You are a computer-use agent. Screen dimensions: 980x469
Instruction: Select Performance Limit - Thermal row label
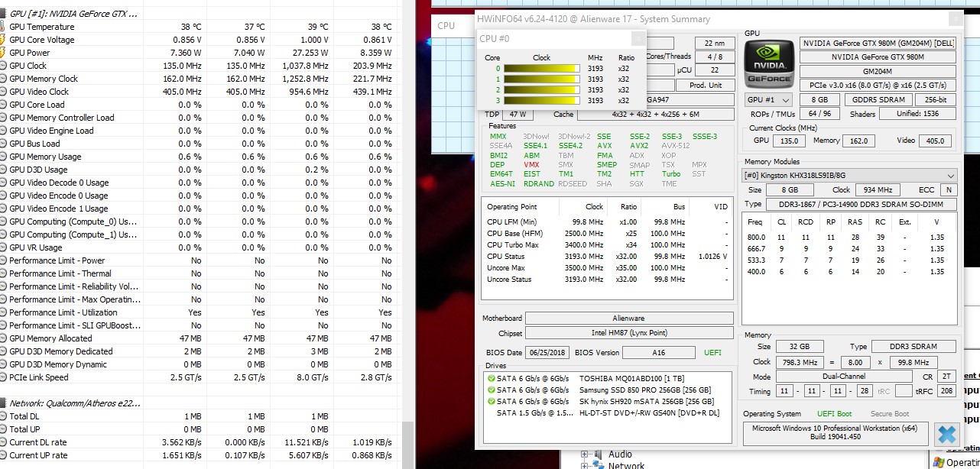60,273
